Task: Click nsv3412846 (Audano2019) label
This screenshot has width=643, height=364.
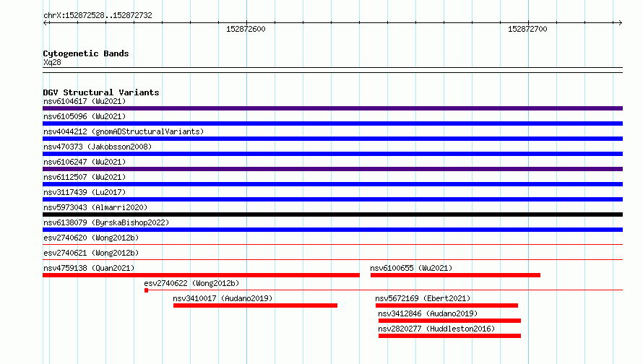Action: click(428, 313)
